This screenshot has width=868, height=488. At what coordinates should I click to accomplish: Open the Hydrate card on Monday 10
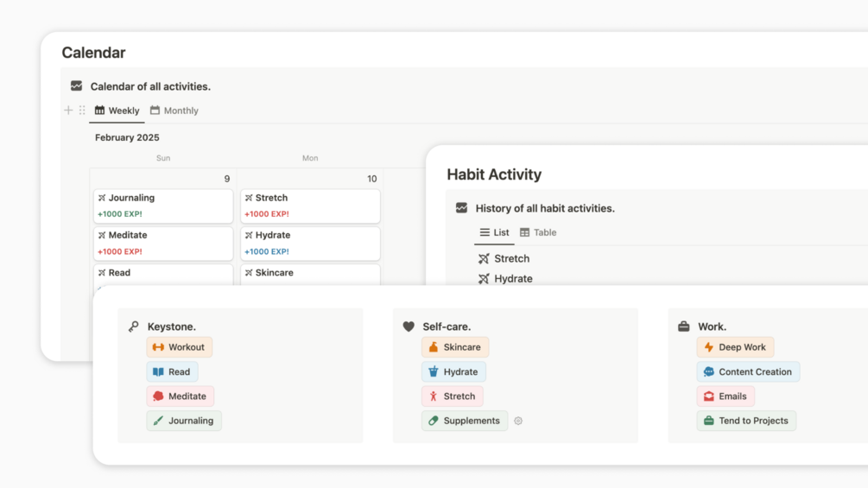tap(310, 244)
